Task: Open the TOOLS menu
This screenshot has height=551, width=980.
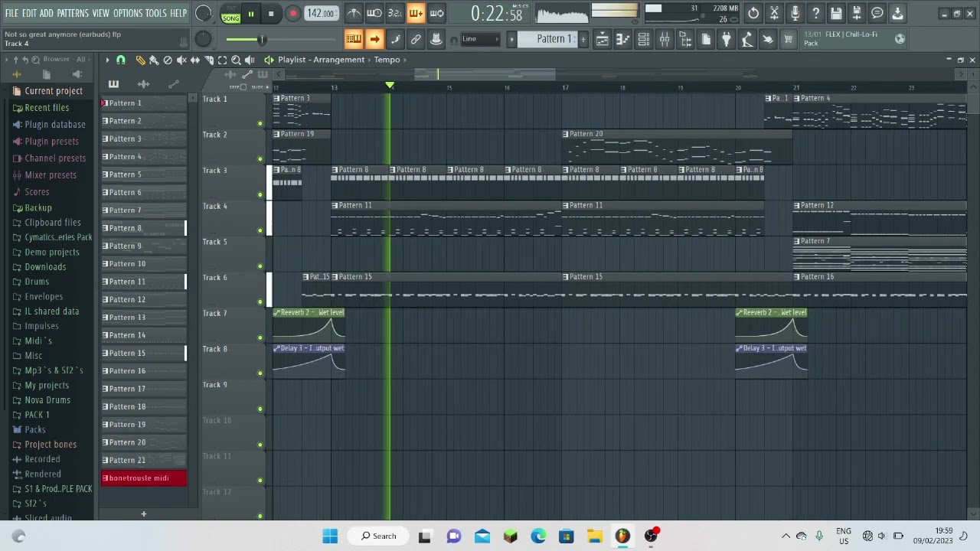Action: click(x=155, y=13)
